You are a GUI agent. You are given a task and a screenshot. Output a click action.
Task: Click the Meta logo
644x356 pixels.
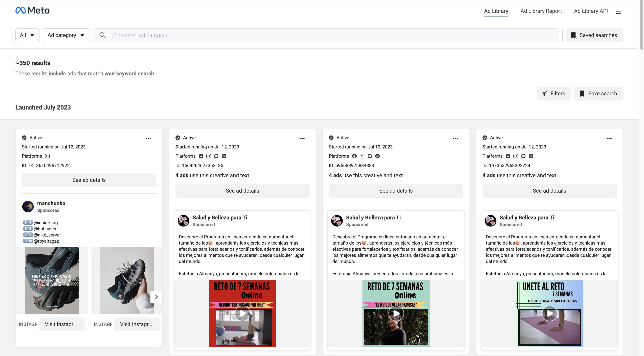[32, 11]
